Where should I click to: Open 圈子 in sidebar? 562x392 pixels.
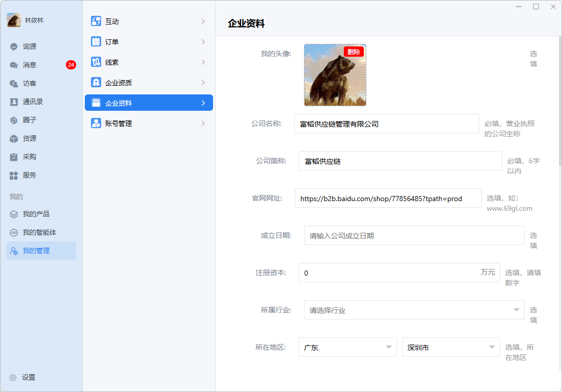coord(41,120)
